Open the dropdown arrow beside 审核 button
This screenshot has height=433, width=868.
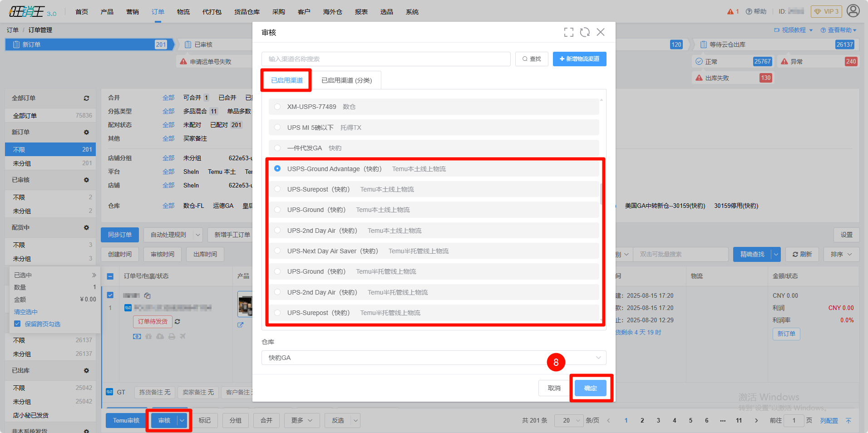tap(182, 421)
